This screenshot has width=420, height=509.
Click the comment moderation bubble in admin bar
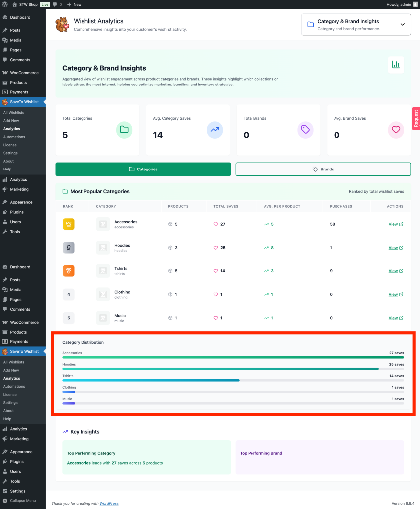point(56,4)
